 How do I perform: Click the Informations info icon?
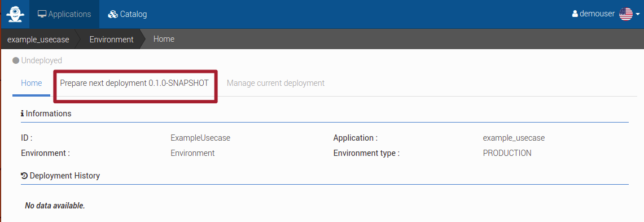click(22, 114)
